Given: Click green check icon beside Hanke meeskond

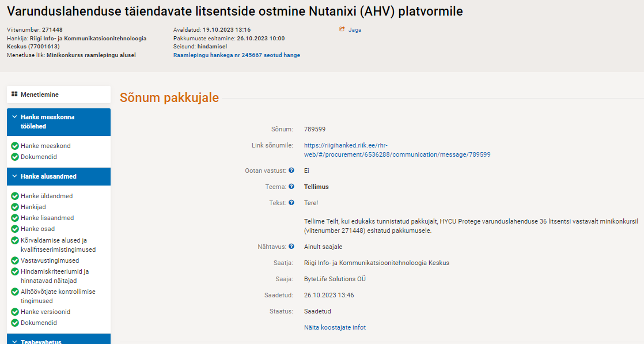Looking at the screenshot, I should [x=15, y=146].
